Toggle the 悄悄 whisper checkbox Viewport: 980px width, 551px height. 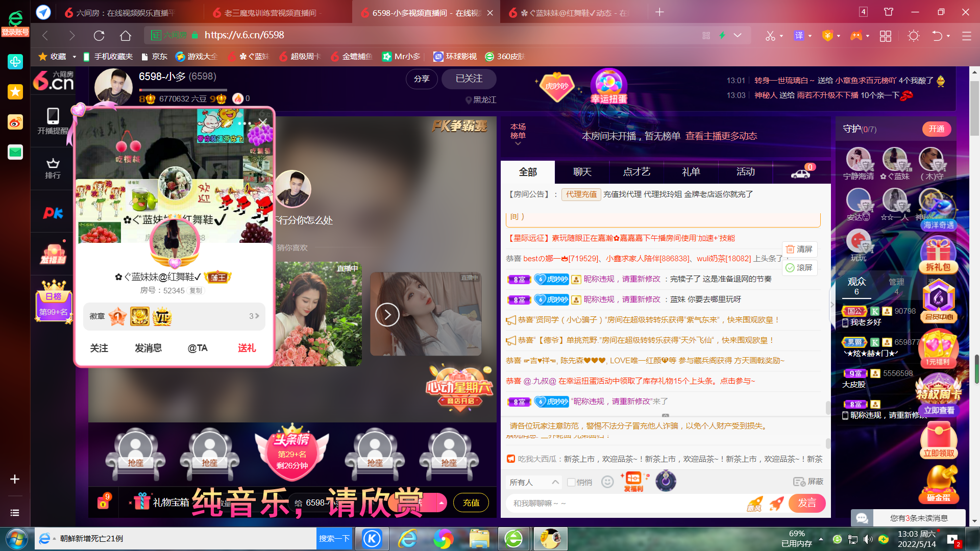[x=571, y=482]
